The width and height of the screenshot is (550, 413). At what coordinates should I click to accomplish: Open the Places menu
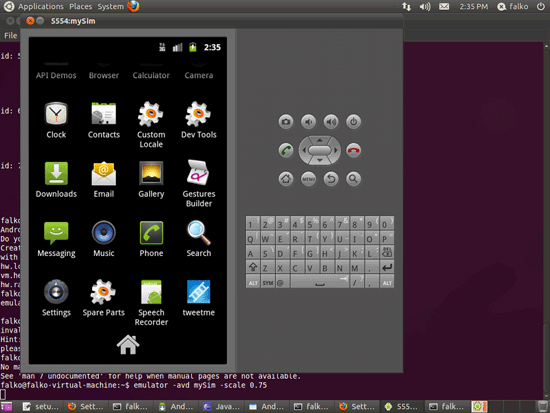point(80,6)
